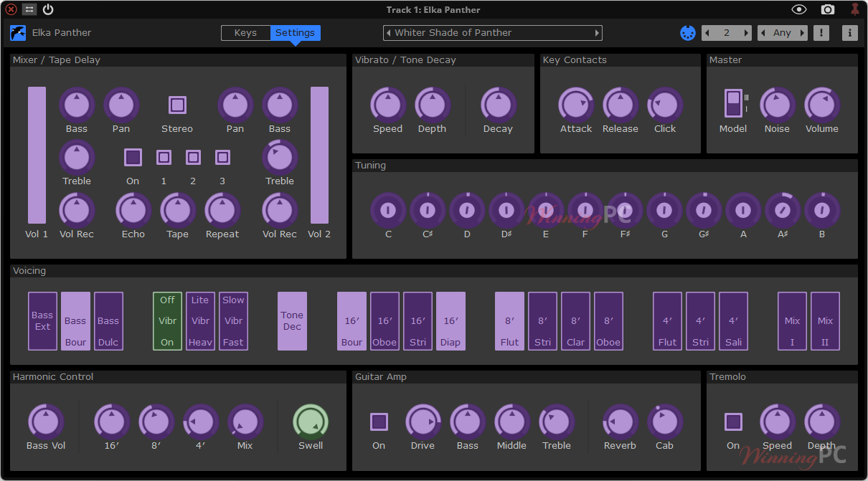Screen dimensions: 868x481
Task: Click the Key Contacts Release knob
Action: click(x=621, y=105)
